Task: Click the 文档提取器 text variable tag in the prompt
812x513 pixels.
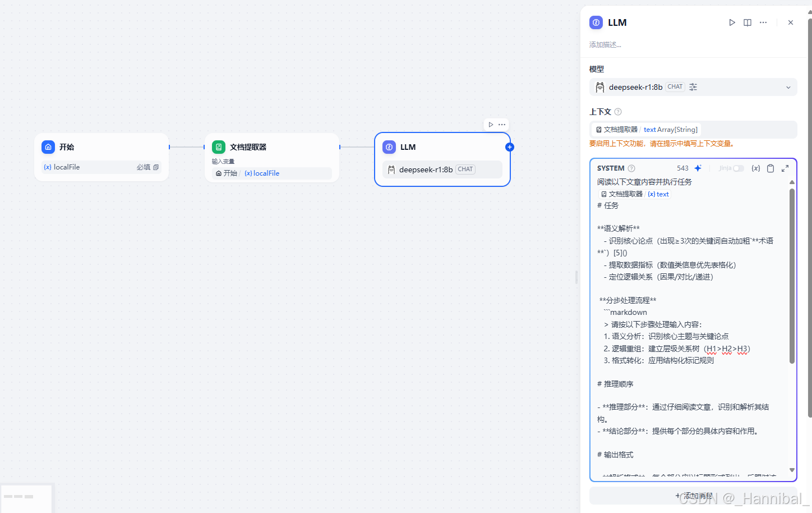Action: click(635, 194)
